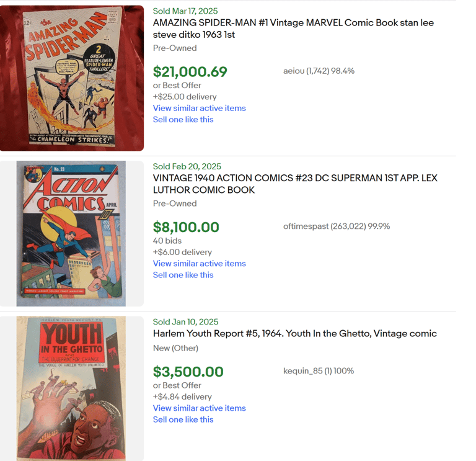Click the $21,000.69 sold price
This screenshot has height=461, width=476.
pos(190,72)
